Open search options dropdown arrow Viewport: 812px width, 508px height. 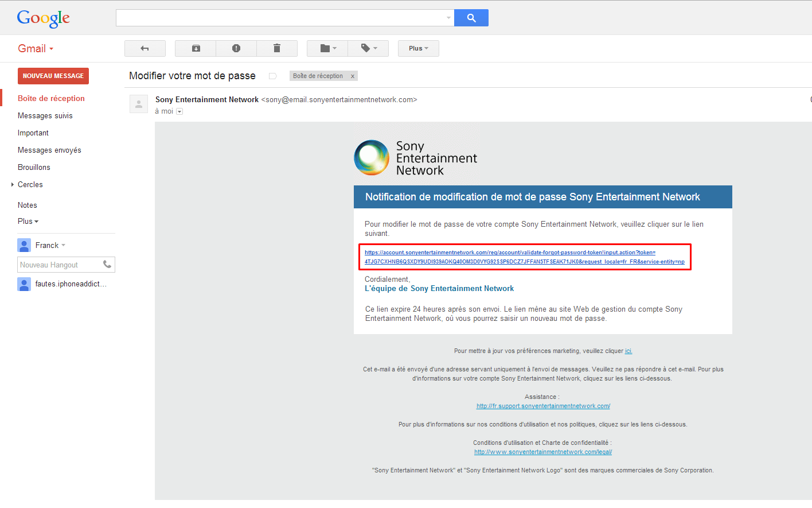[x=448, y=18]
